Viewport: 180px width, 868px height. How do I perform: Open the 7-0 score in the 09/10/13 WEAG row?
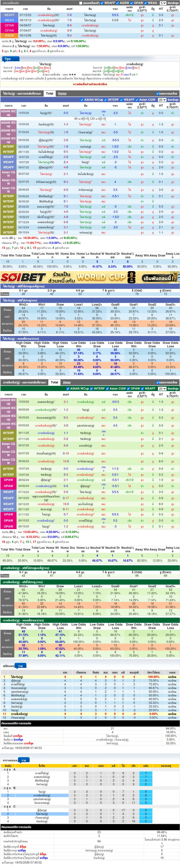tap(69, 20)
